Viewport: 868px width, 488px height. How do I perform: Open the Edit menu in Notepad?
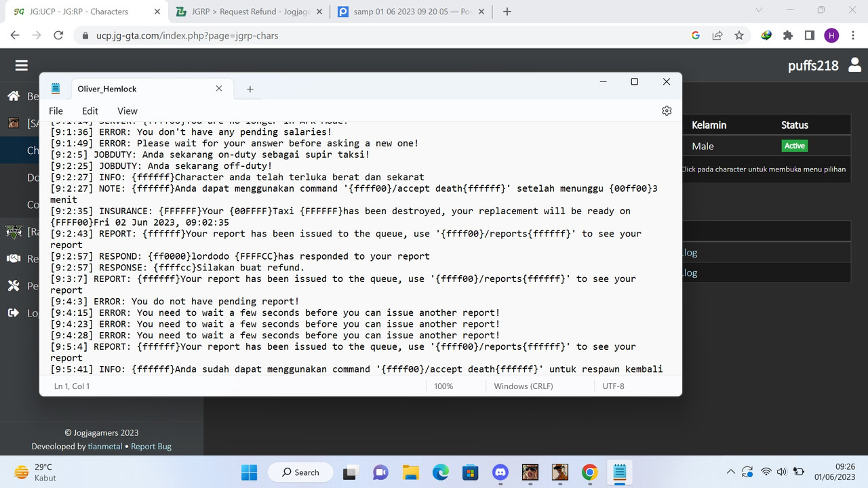[x=90, y=111]
